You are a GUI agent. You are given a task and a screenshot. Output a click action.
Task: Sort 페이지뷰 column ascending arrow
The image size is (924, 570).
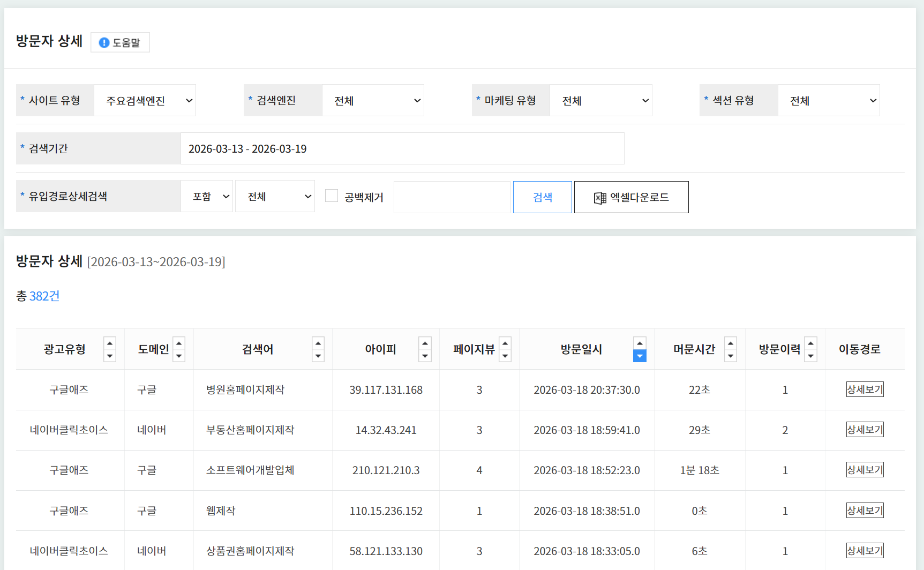click(505, 343)
